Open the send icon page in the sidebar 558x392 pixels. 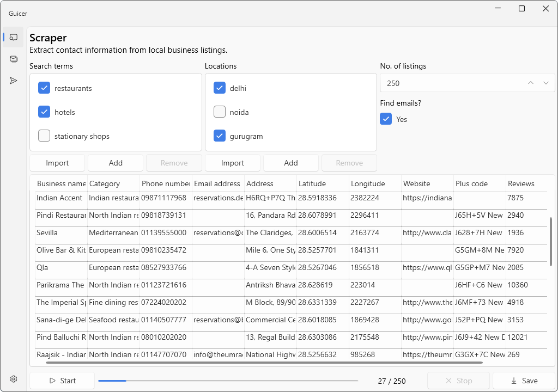tap(14, 81)
